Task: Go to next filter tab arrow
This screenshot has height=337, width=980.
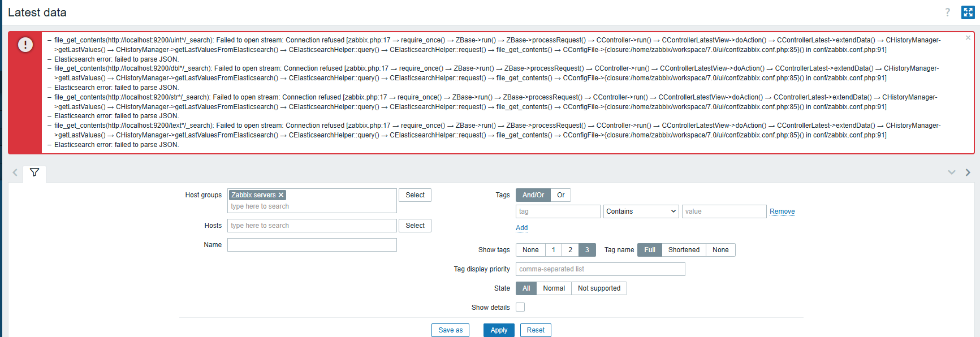Action: (968, 172)
